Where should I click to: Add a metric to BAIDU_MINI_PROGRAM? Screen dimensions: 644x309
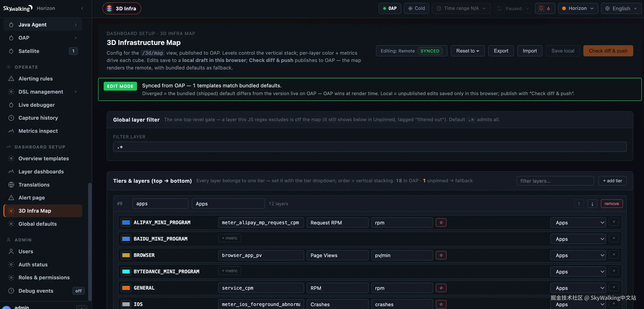click(x=230, y=238)
